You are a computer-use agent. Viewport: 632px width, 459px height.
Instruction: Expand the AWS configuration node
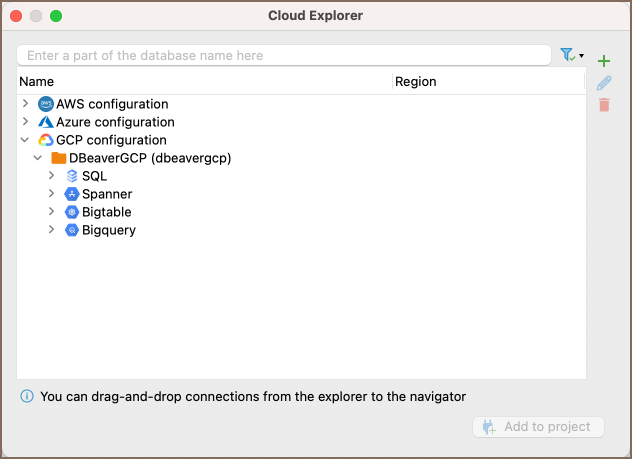click(x=26, y=104)
